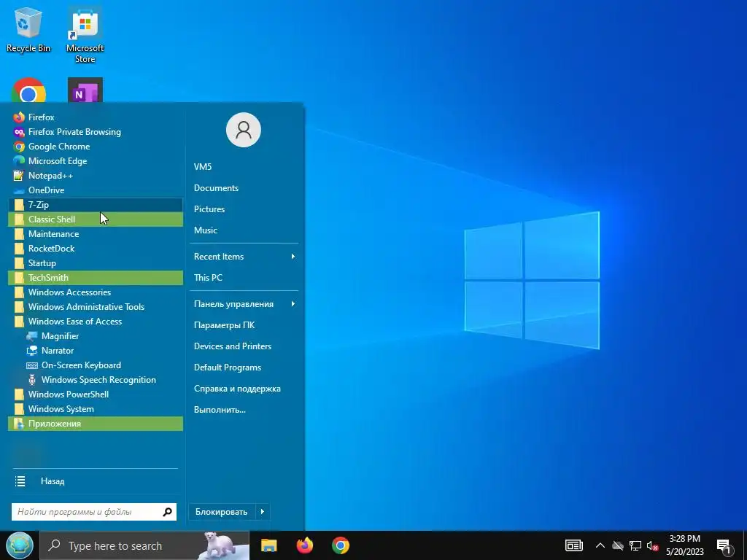The width and height of the screenshot is (747, 560).
Task: Open Справка и поддержка help
Action: pyautogui.click(x=244, y=389)
